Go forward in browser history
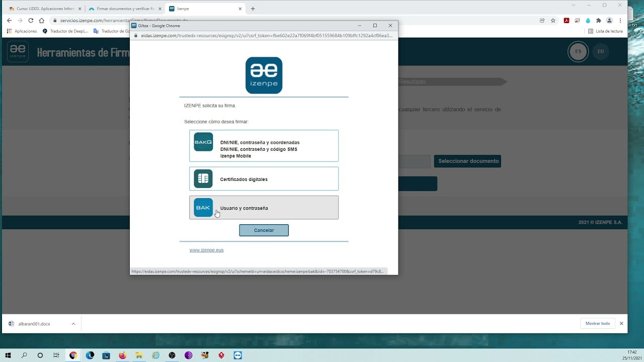 coord(20,21)
